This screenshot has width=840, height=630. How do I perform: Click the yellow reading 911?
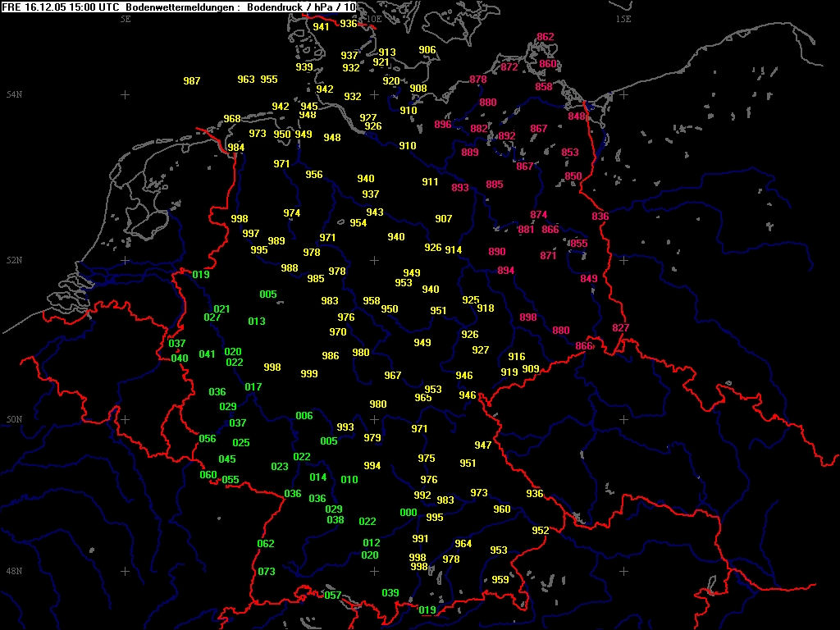430,181
